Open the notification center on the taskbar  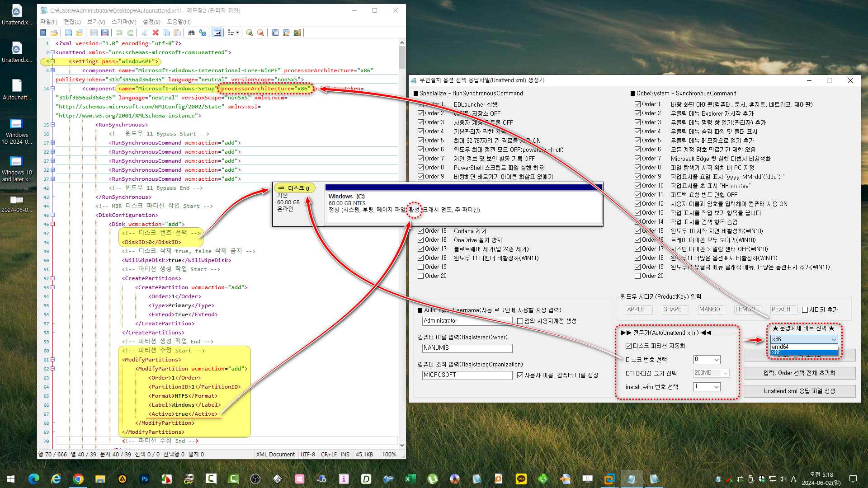coord(853,479)
